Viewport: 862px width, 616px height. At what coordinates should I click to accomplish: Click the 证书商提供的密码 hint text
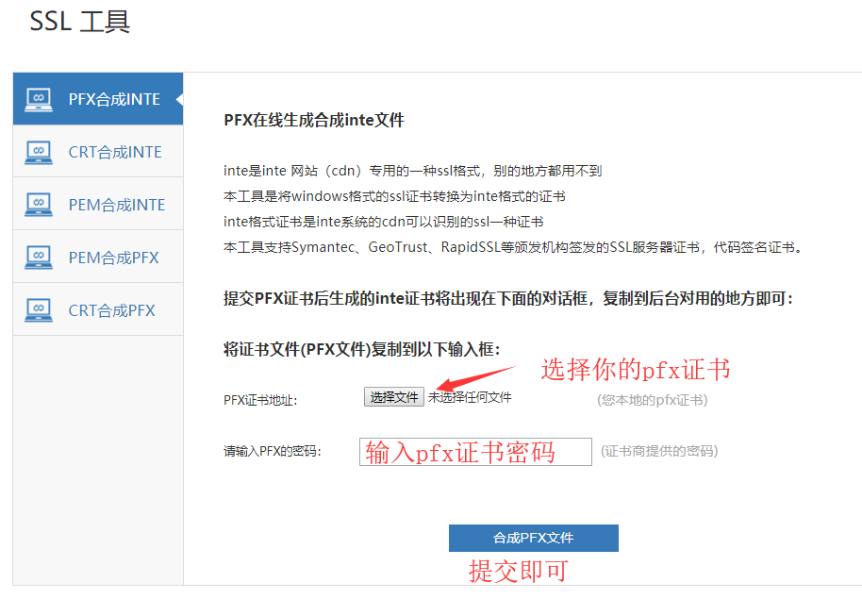pyautogui.click(x=658, y=452)
